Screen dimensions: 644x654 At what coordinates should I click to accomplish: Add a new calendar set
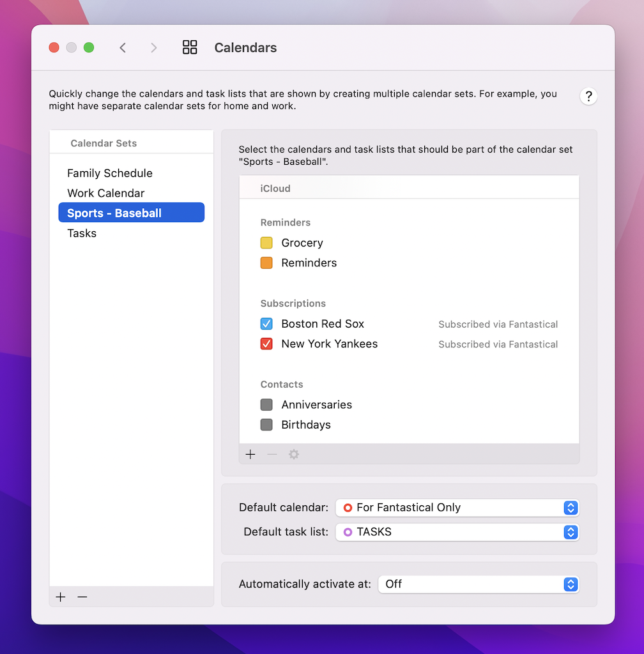61,597
